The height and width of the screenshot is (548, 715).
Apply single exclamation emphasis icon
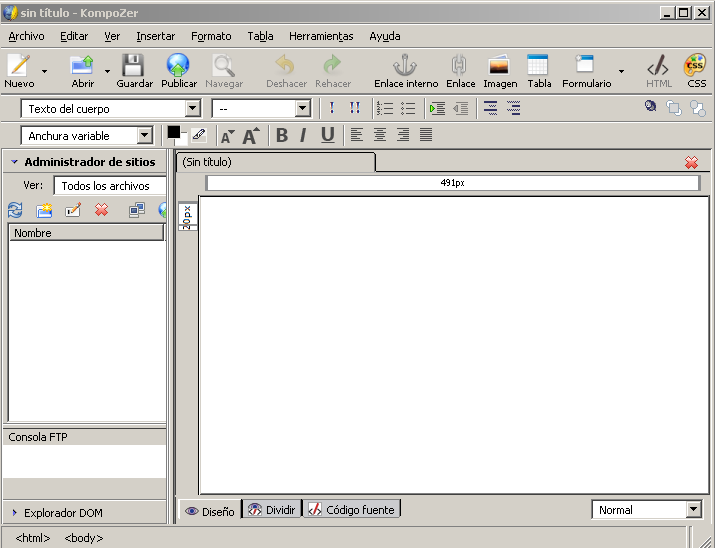(332, 109)
